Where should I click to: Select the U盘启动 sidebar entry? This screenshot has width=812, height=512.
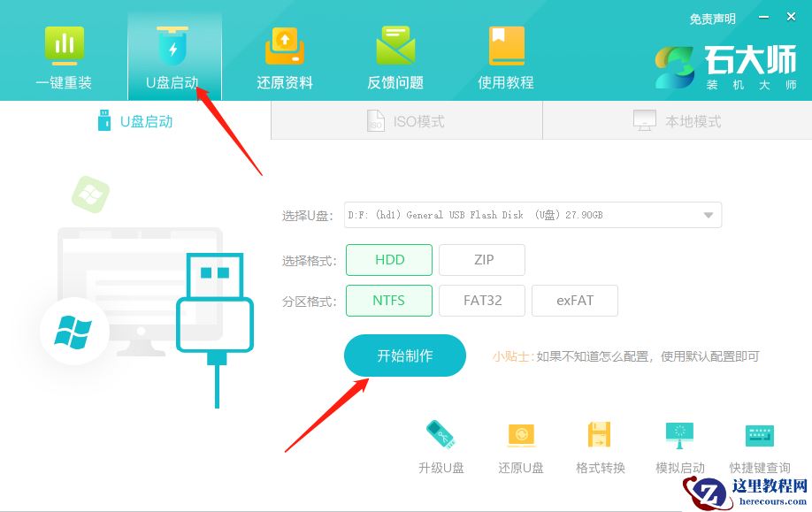pos(134,120)
